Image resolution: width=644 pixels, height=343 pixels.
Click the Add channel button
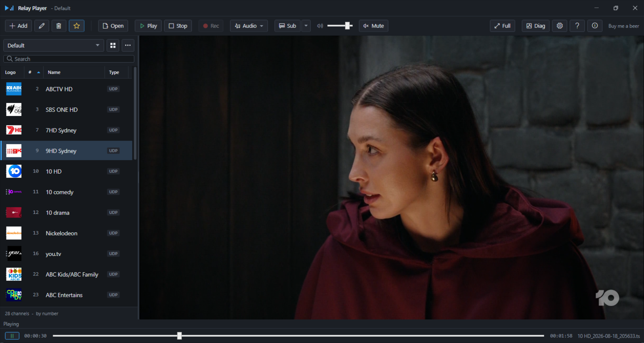[18, 26]
